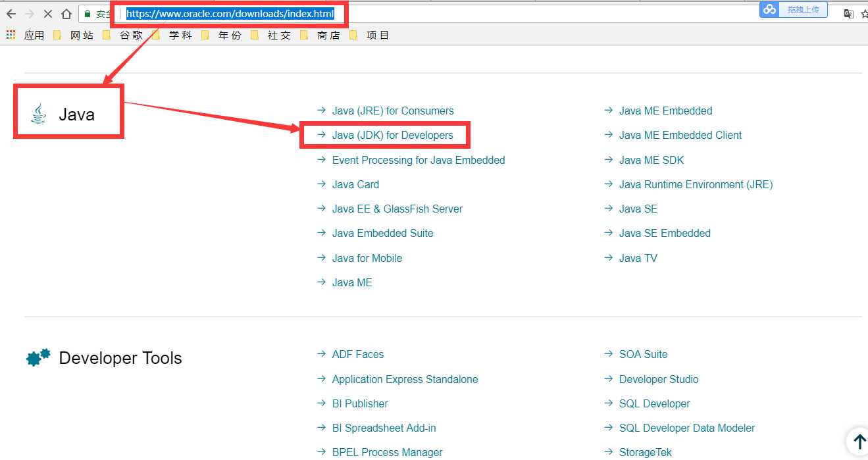Viewport: 868px width, 460px height.
Task: Open the Java ME Embedded link
Action: pyautogui.click(x=666, y=111)
